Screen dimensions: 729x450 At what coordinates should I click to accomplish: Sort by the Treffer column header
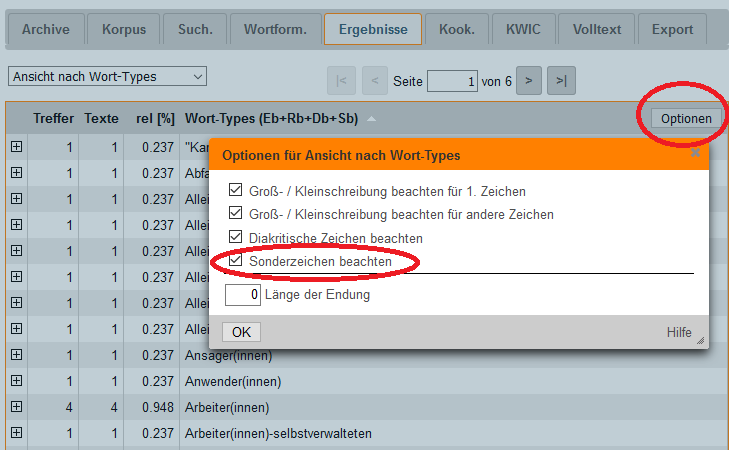pyautogui.click(x=53, y=119)
